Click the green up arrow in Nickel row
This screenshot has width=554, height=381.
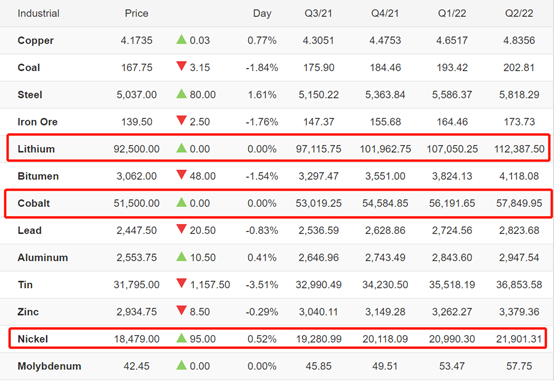[181, 338]
